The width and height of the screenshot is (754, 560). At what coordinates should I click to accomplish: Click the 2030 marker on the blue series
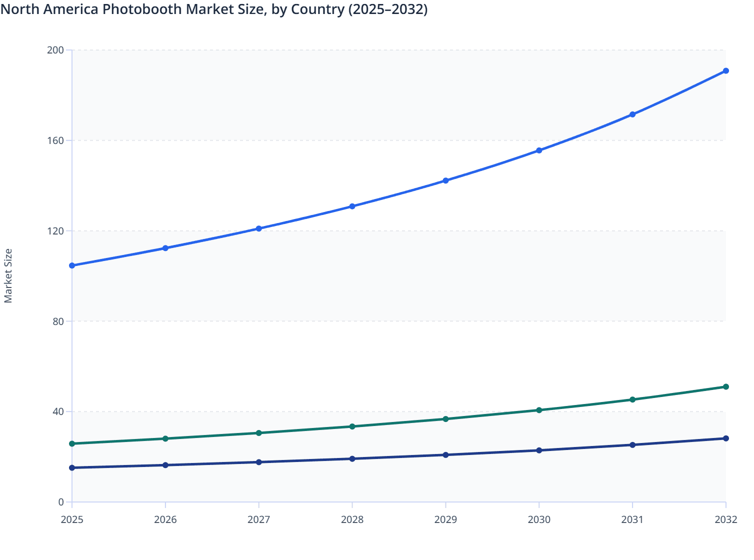tap(539, 149)
